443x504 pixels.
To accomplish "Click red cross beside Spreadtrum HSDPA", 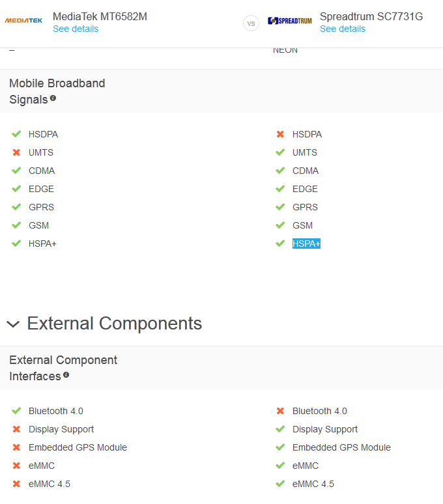I will click(x=280, y=134).
